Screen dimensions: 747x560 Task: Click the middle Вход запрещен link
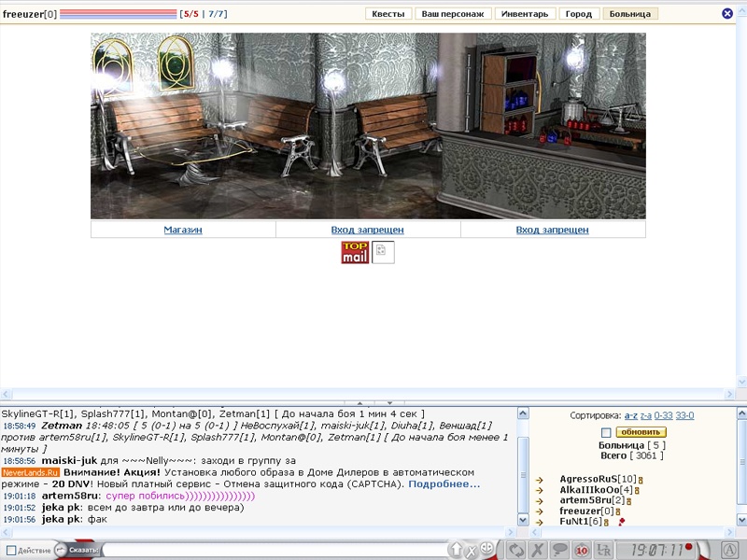pos(367,230)
